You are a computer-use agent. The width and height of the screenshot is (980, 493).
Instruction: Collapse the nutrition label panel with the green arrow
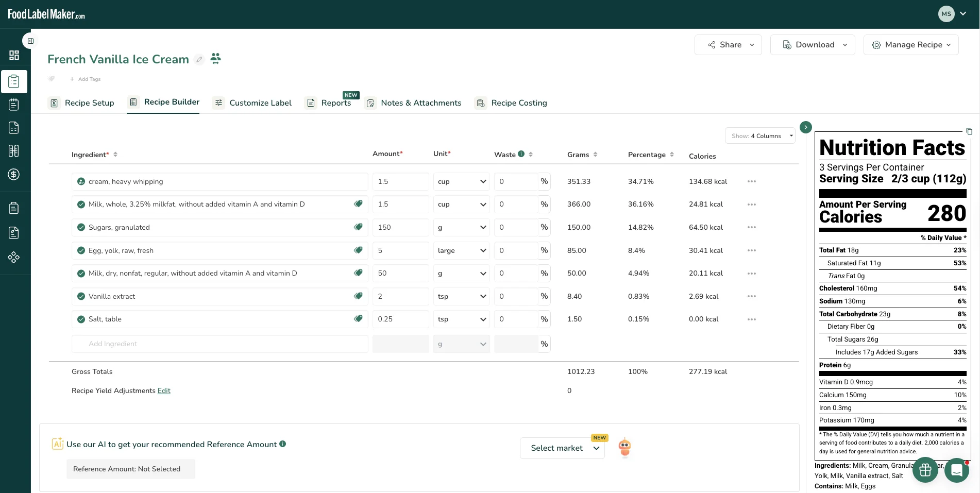coord(806,127)
